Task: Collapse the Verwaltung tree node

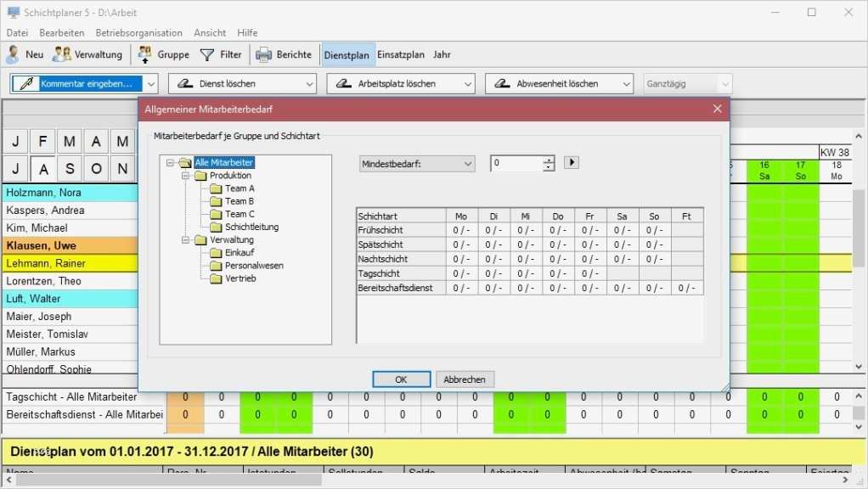Action: [185, 240]
